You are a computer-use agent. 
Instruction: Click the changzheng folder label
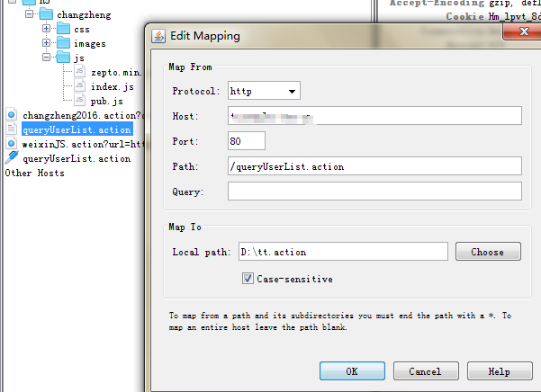tap(84, 14)
